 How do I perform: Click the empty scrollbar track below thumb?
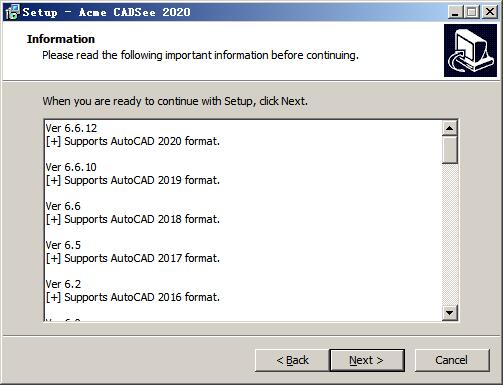click(x=450, y=234)
